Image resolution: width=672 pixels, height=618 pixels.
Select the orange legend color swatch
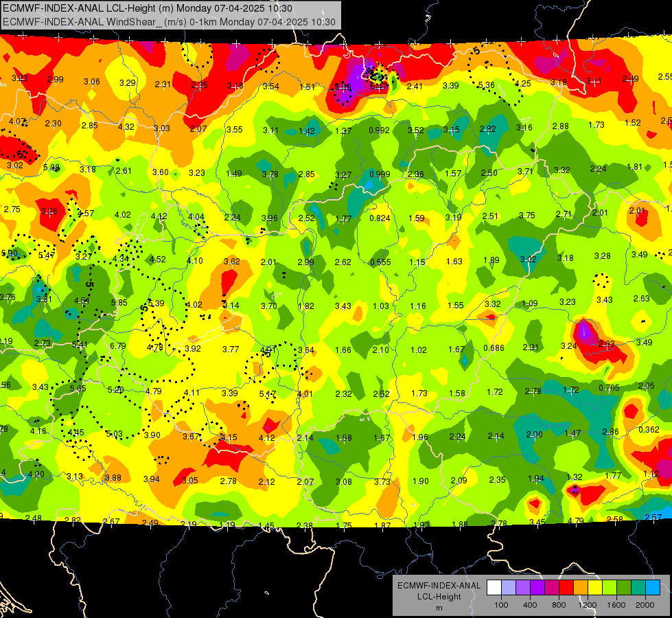coord(581,587)
